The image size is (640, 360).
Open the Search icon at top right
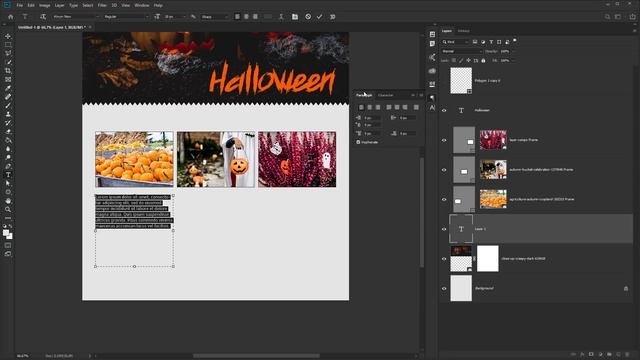coord(607,17)
